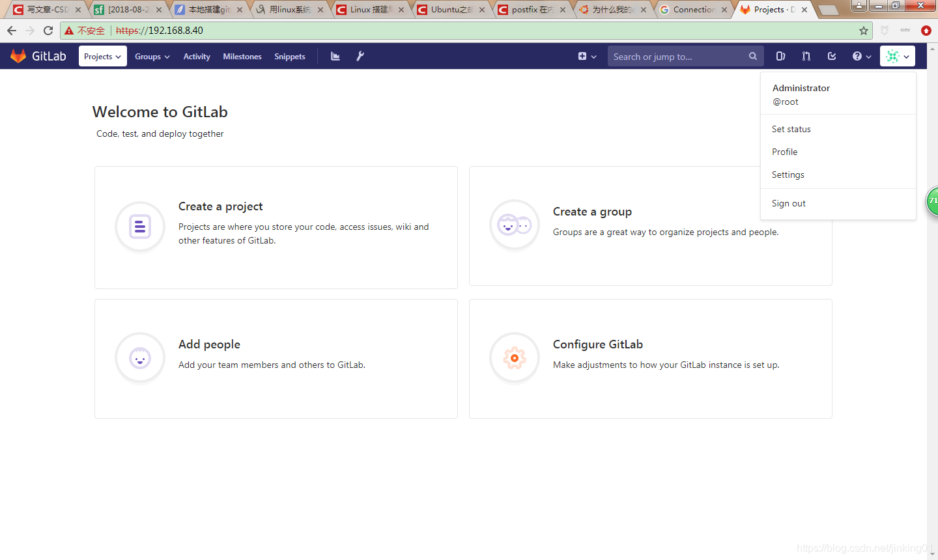Image resolution: width=938 pixels, height=560 pixels.
Task: Click the user avatar icon
Action: 892,57
